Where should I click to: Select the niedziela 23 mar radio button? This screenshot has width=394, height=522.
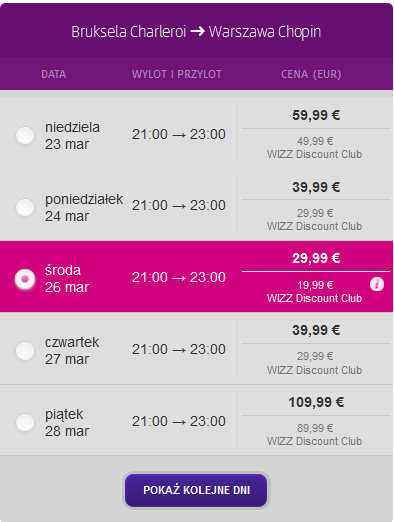(25, 136)
